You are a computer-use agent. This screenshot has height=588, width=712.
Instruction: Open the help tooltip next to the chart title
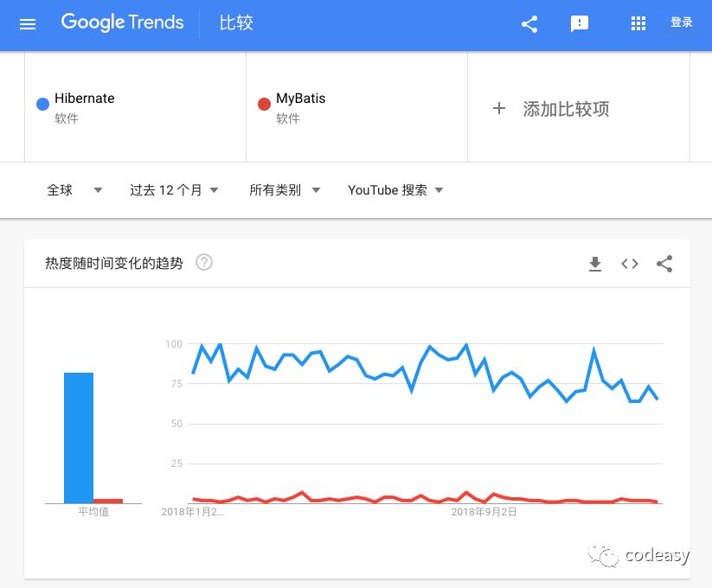pyautogui.click(x=204, y=263)
